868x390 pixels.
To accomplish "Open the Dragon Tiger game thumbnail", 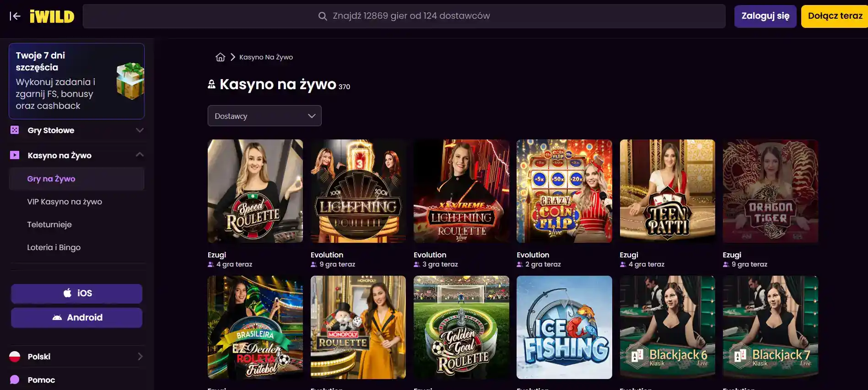I will (771, 191).
